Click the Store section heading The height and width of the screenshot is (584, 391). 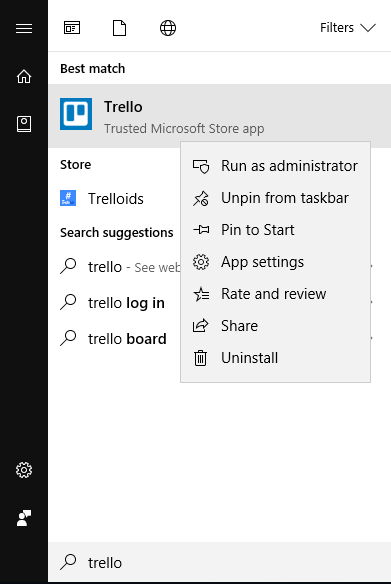76,165
